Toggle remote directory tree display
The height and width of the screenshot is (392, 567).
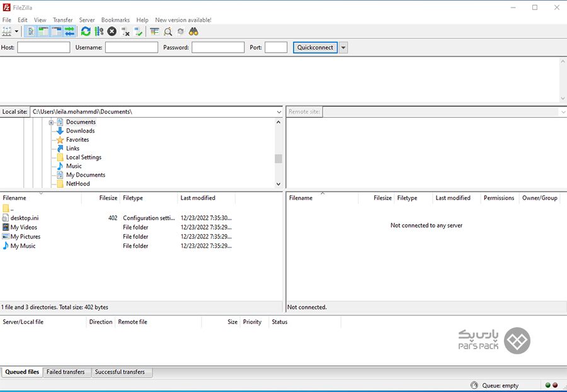pyautogui.click(x=57, y=32)
